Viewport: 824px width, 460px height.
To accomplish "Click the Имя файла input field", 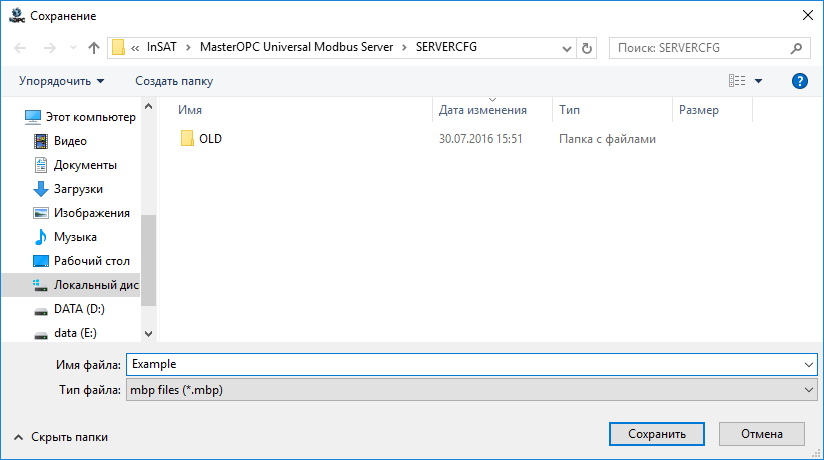I will (x=465, y=365).
